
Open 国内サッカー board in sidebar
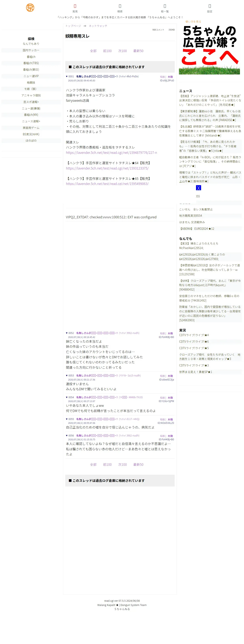tap(31, 50)
